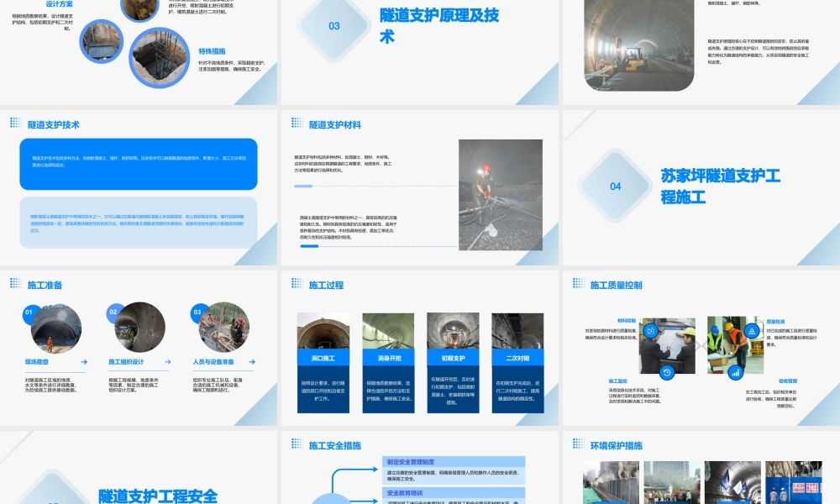Click the 人员与设备准备 link text
840x504 pixels.
(x=213, y=362)
